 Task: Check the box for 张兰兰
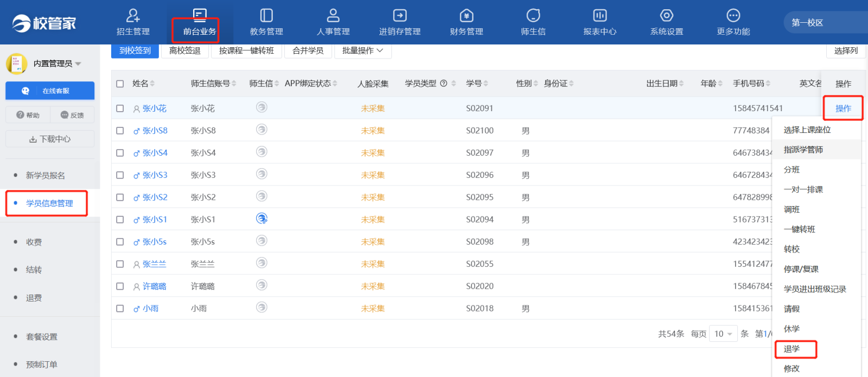tap(120, 264)
